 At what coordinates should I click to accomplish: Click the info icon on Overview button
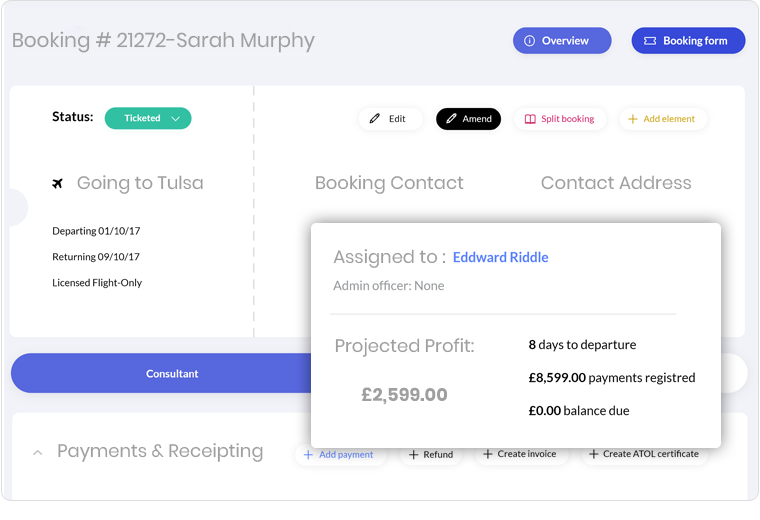[529, 41]
